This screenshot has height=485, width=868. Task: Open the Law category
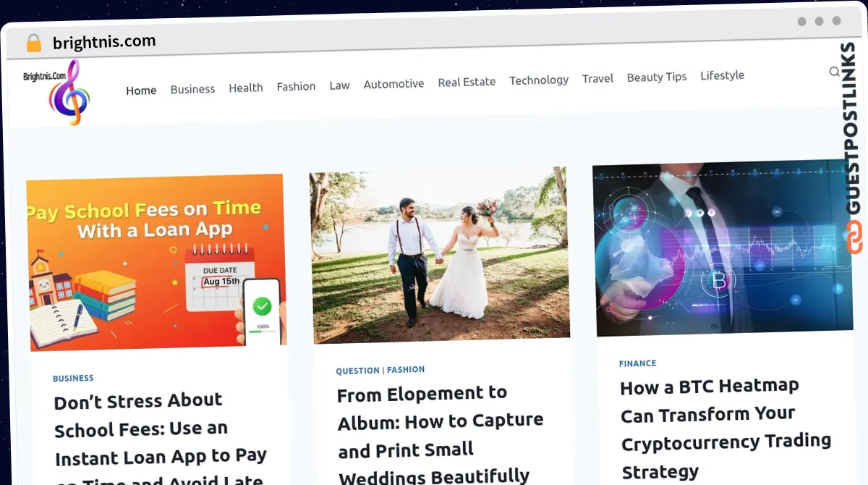tap(339, 85)
